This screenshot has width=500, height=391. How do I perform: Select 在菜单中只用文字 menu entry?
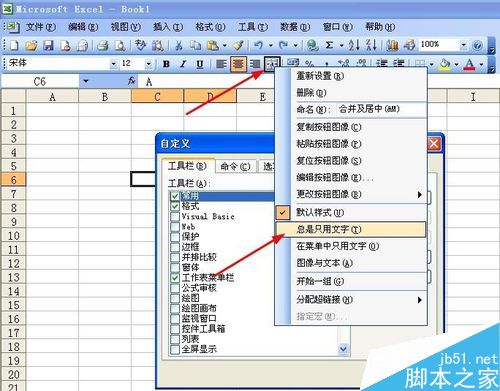click(351, 246)
